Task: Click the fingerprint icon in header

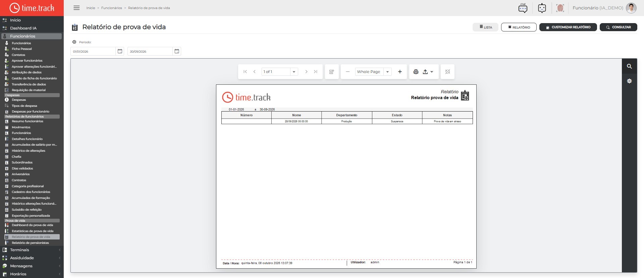Action: point(560,8)
